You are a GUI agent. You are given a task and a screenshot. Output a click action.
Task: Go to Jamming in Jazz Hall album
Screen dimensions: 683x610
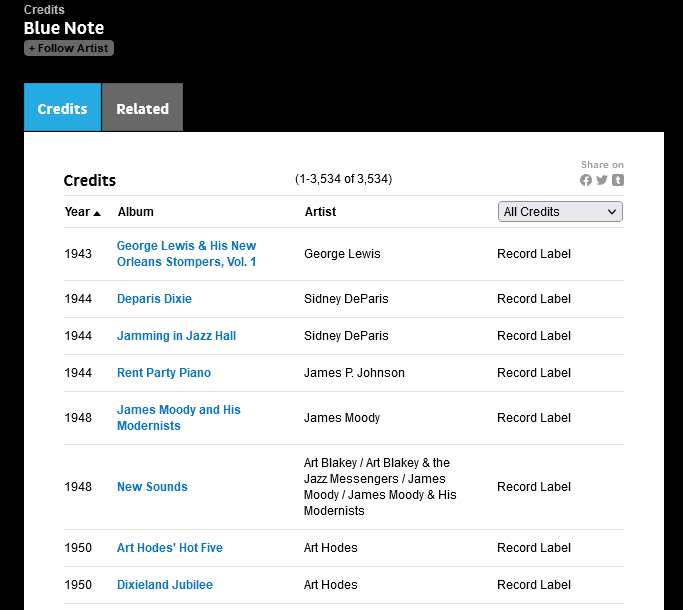click(x=176, y=336)
